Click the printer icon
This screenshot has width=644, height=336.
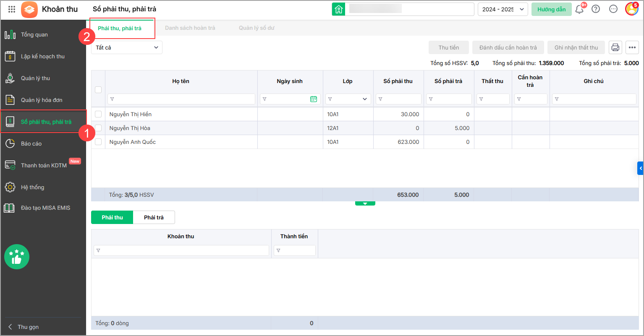coord(615,47)
